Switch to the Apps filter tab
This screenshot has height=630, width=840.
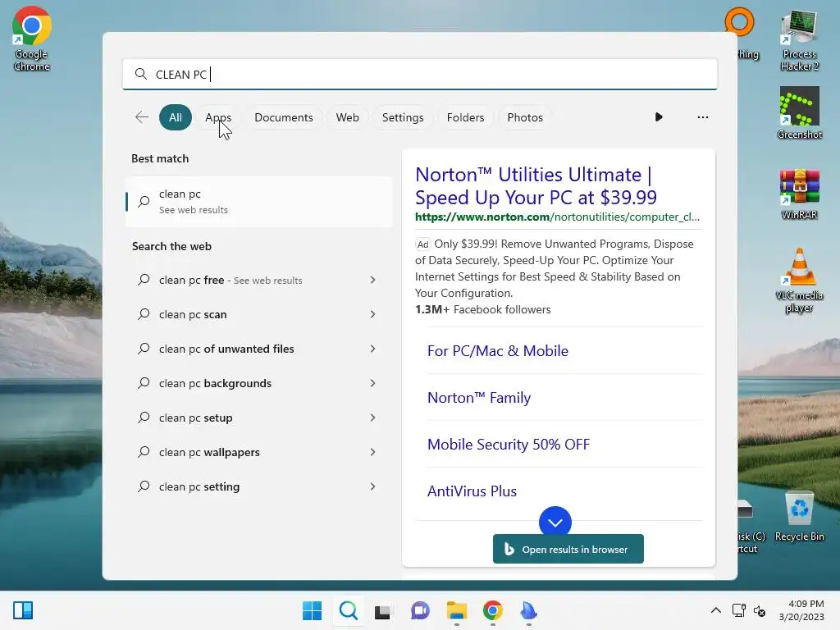218,117
